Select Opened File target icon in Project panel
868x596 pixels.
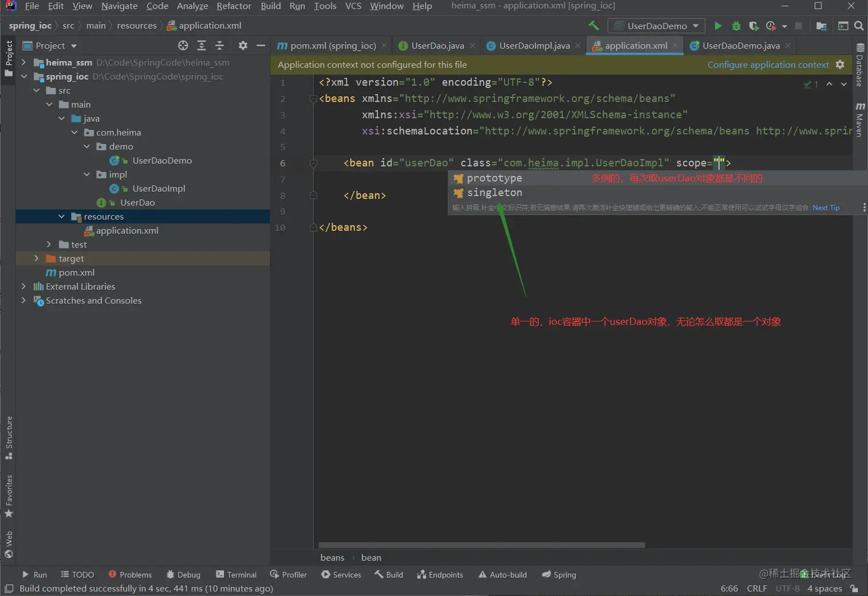pyautogui.click(x=183, y=45)
